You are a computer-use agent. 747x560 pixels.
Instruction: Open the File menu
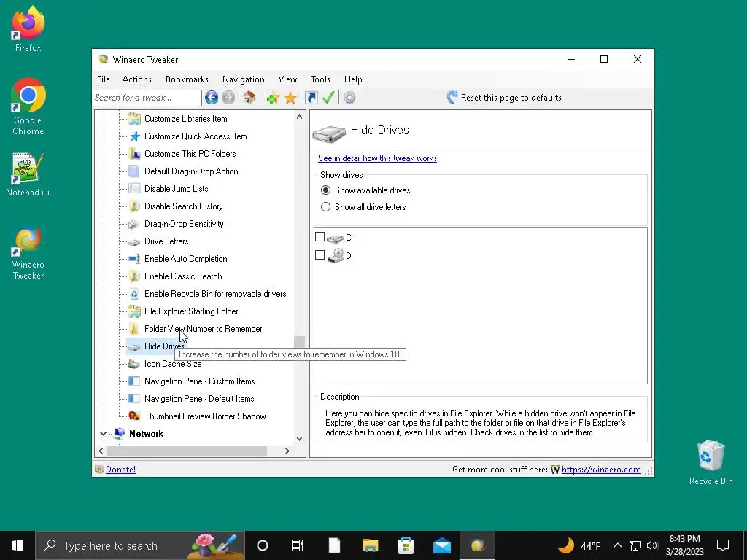pyautogui.click(x=104, y=79)
